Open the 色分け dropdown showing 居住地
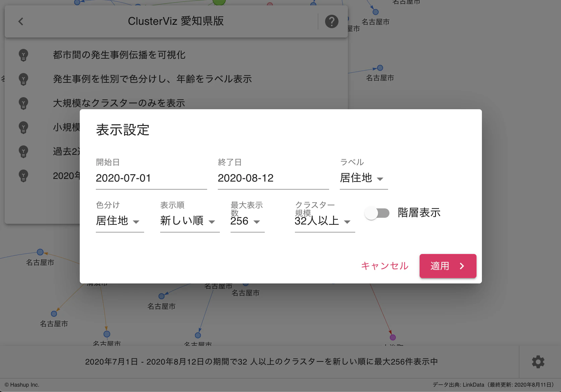 tap(120, 221)
